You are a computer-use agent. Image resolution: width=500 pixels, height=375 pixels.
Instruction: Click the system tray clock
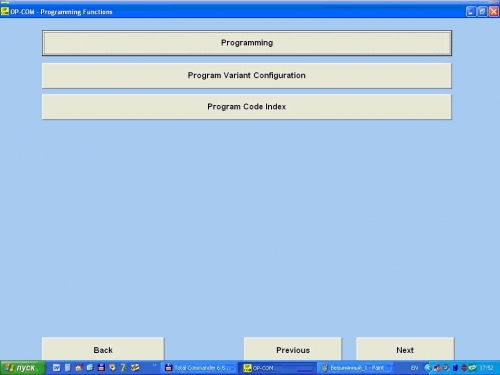coord(486,368)
